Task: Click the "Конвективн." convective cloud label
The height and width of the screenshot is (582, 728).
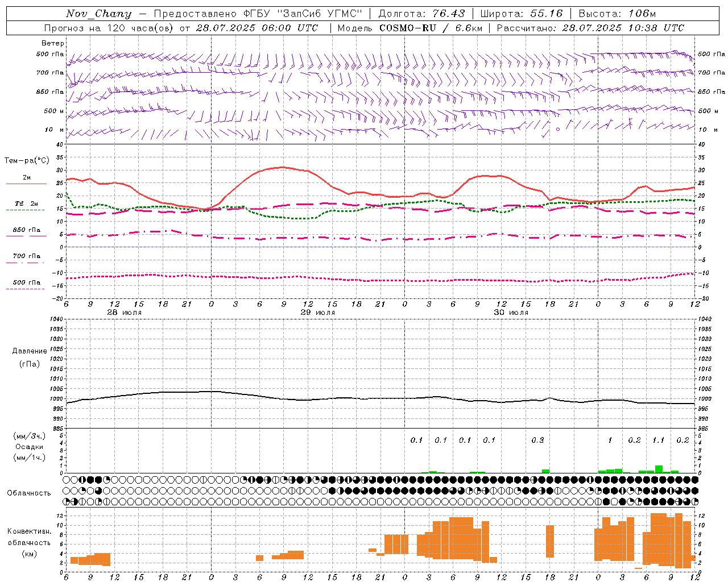Action: [29, 531]
